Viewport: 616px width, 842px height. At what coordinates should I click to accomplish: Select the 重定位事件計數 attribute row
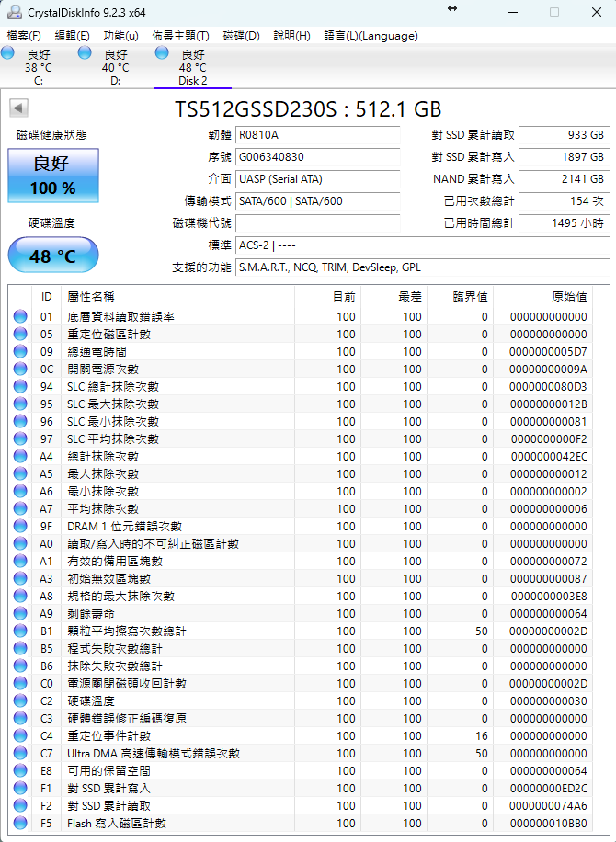coord(302,735)
